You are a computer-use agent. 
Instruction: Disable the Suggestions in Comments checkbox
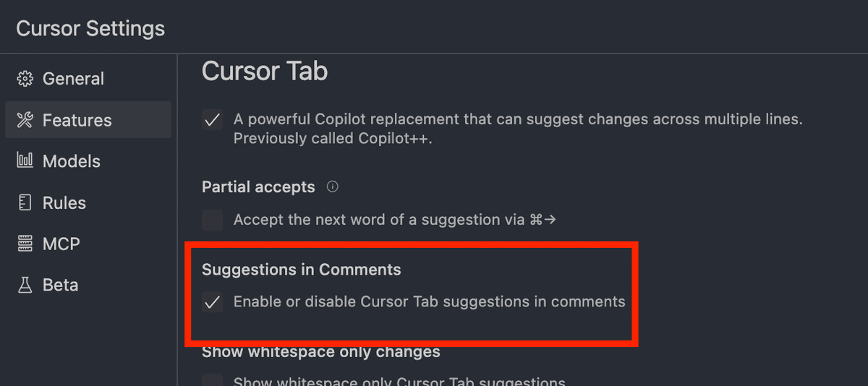click(x=213, y=302)
